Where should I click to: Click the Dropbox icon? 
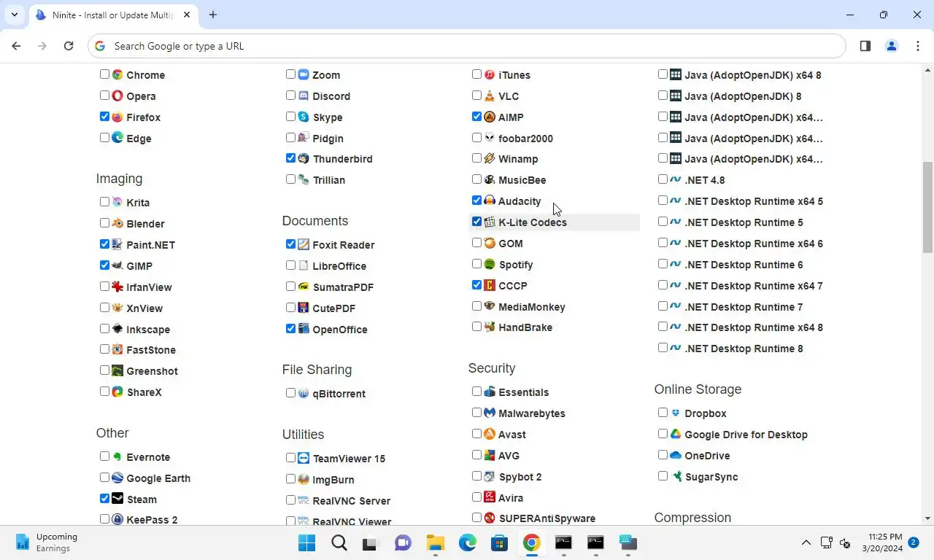tap(676, 413)
